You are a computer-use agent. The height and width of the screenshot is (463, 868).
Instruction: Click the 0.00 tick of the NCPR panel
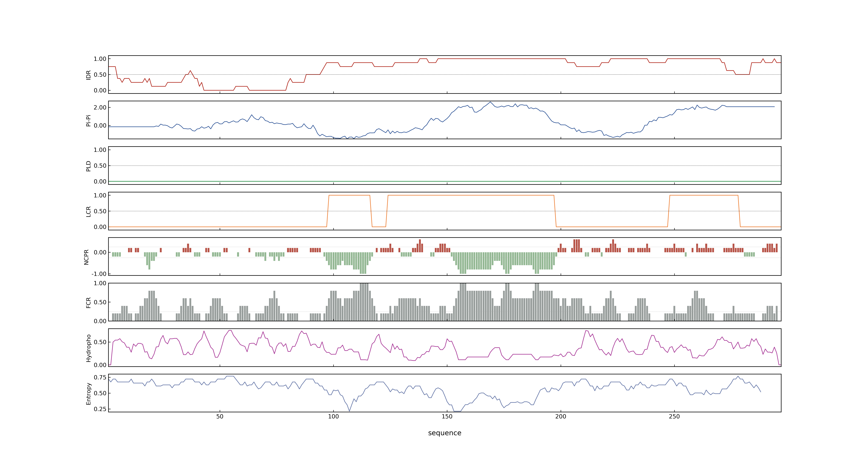point(100,252)
